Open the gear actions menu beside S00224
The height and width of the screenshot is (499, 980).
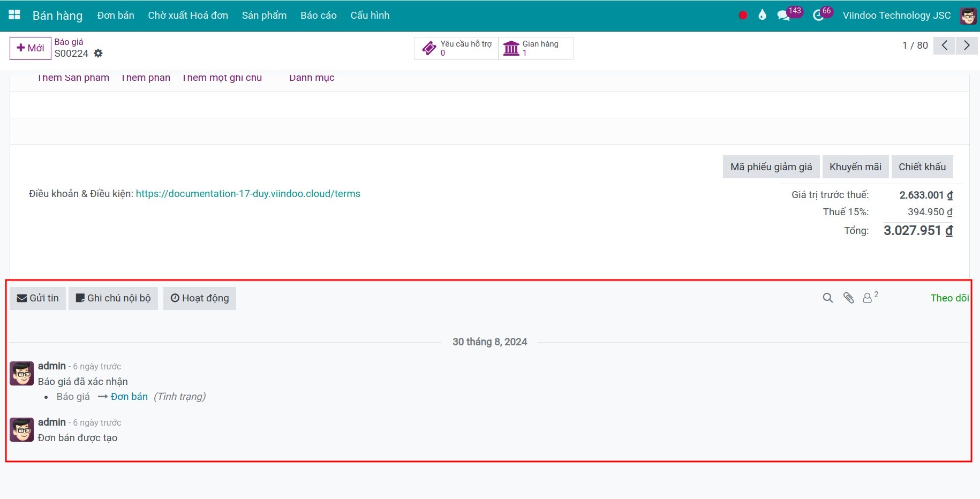pyautogui.click(x=98, y=54)
